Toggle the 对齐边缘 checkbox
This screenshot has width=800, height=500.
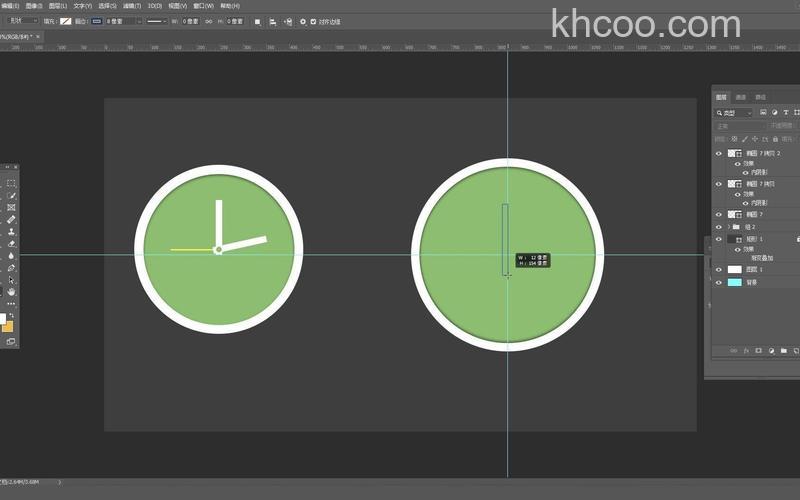coord(314,20)
